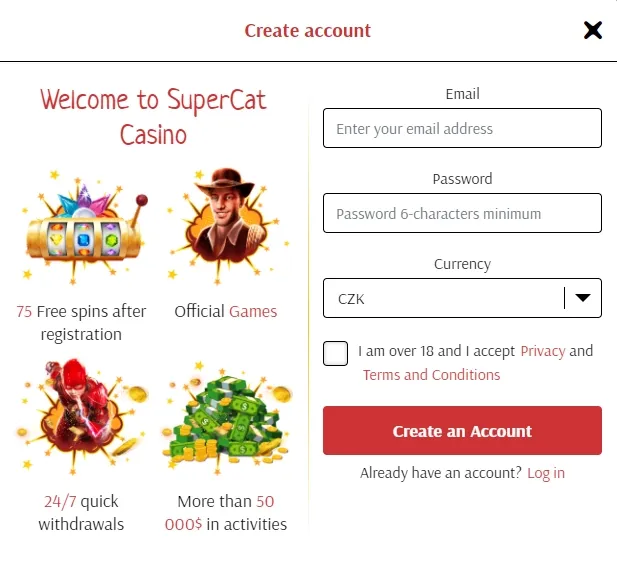The width and height of the screenshot is (617, 562).
Task: Select the 24/7 quick withdrawals caption
Action: coord(81,512)
